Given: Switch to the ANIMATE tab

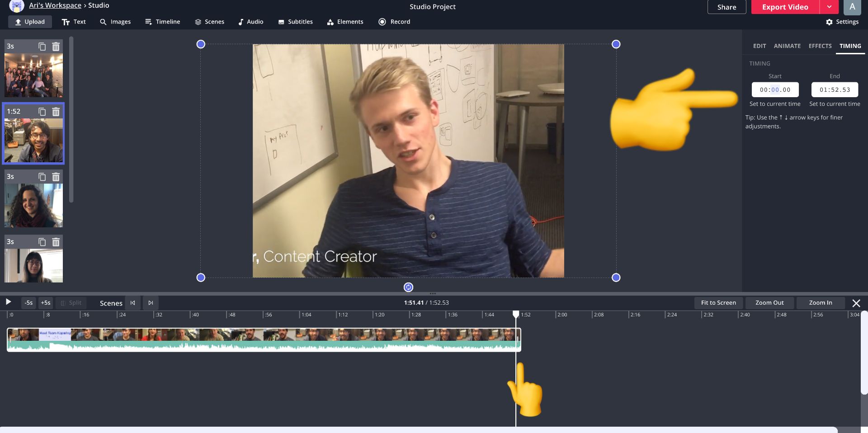Looking at the screenshot, I should coord(787,46).
